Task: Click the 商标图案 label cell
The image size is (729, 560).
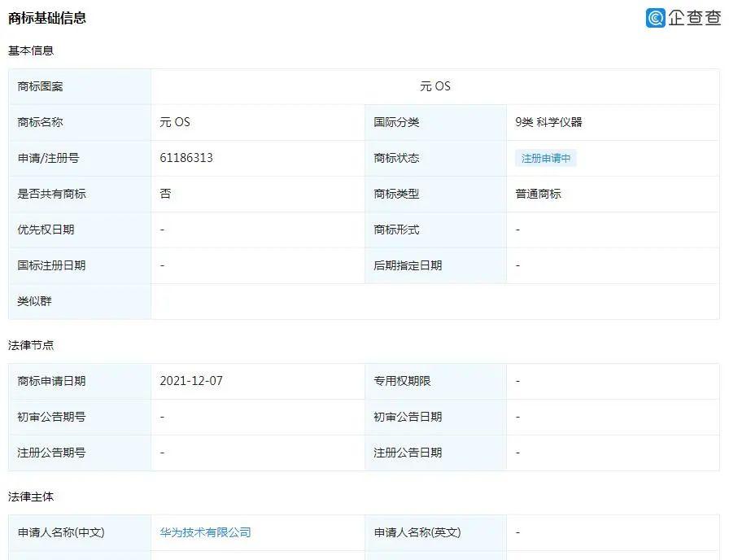Action: pyautogui.click(x=80, y=86)
